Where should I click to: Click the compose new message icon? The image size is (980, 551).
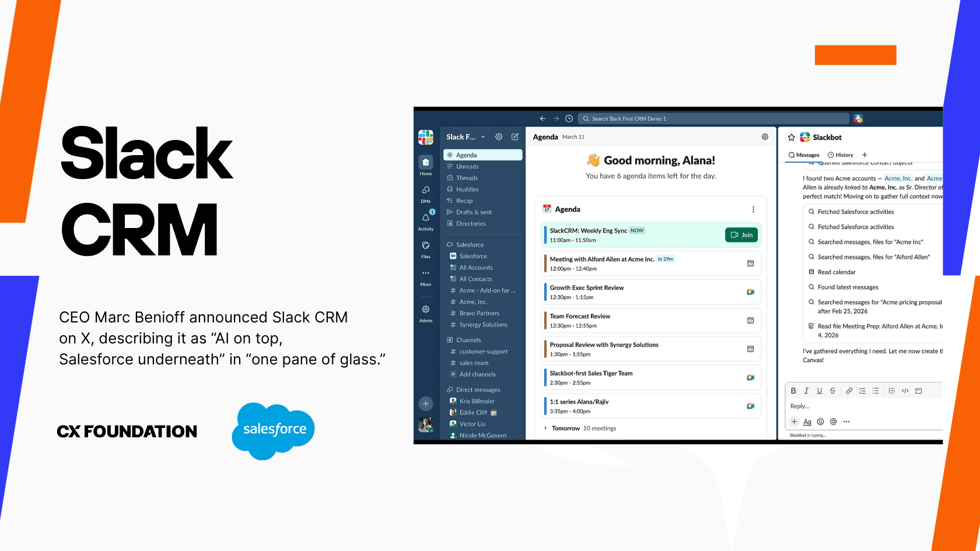click(514, 136)
